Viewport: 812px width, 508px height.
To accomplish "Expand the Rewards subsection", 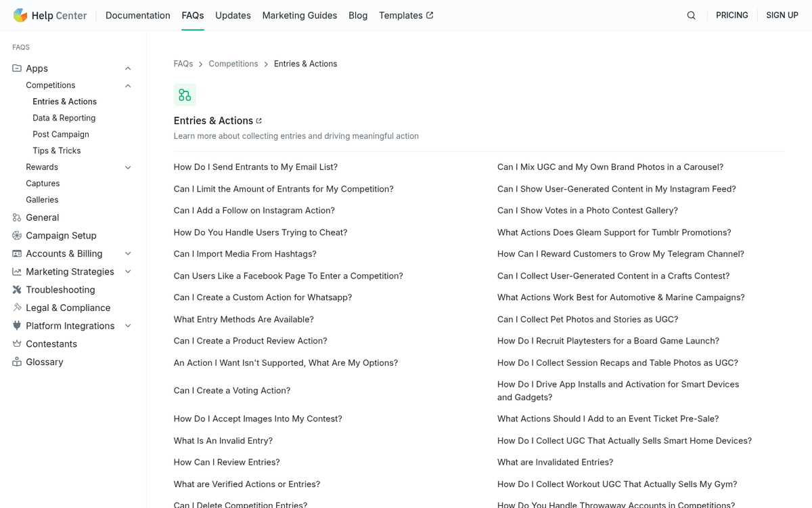I will 128,167.
